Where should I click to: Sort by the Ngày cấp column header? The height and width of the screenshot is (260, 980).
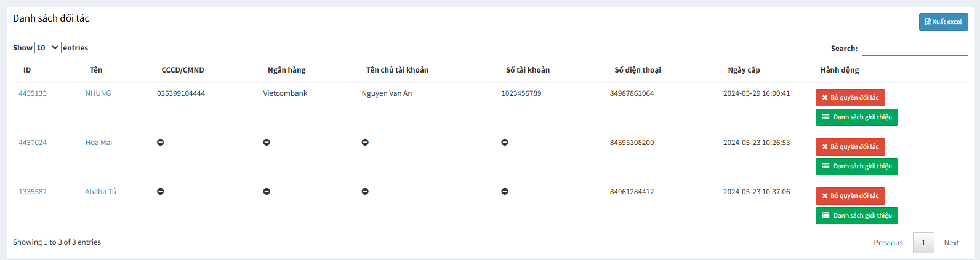coord(744,70)
